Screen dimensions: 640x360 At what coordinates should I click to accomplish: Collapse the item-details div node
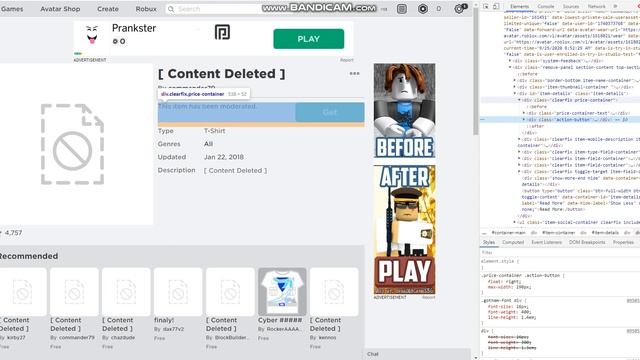pos(514,93)
